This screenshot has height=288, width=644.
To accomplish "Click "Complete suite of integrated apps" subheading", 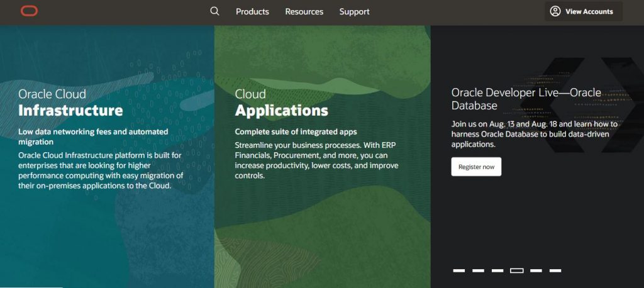I will (x=296, y=132).
